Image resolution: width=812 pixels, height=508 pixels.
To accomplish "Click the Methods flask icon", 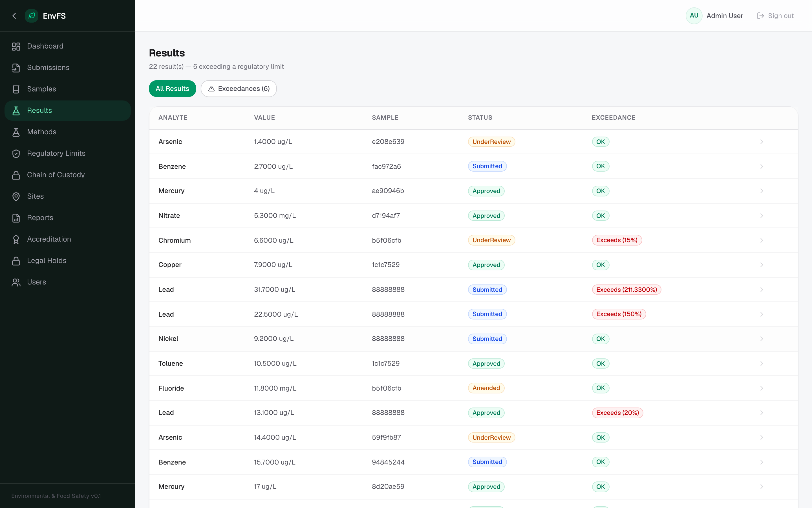I will point(16,132).
